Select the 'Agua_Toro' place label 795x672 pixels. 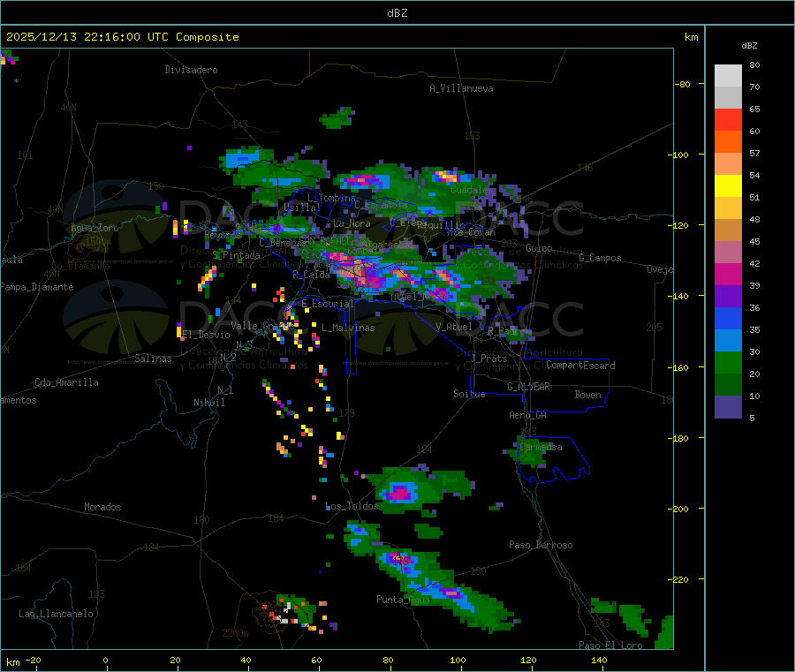click(95, 228)
